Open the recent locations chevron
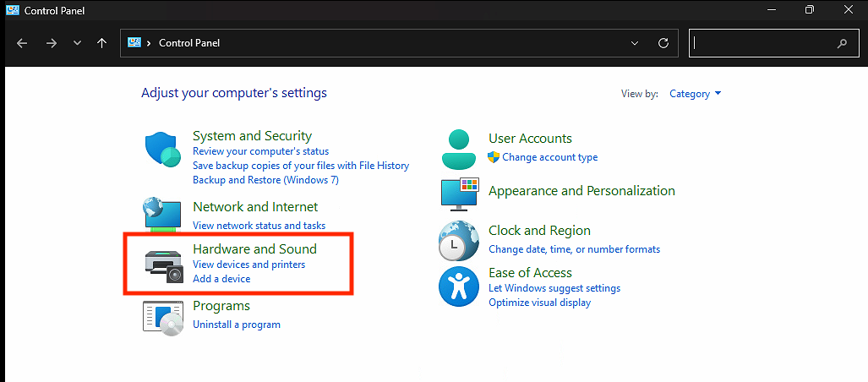This screenshot has width=868, height=382. click(x=77, y=43)
